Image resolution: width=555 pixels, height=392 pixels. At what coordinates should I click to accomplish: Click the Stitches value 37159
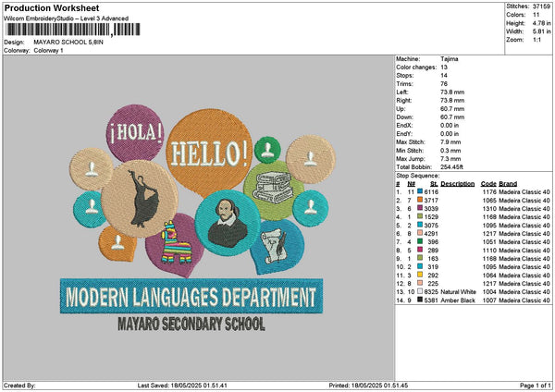(x=541, y=7)
